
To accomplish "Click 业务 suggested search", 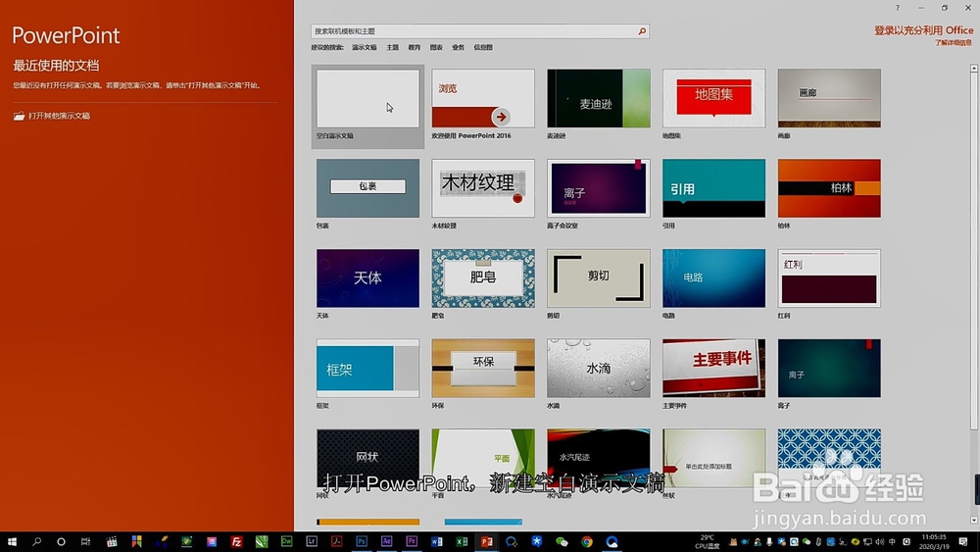I will pyautogui.click(x=458, y=47).
